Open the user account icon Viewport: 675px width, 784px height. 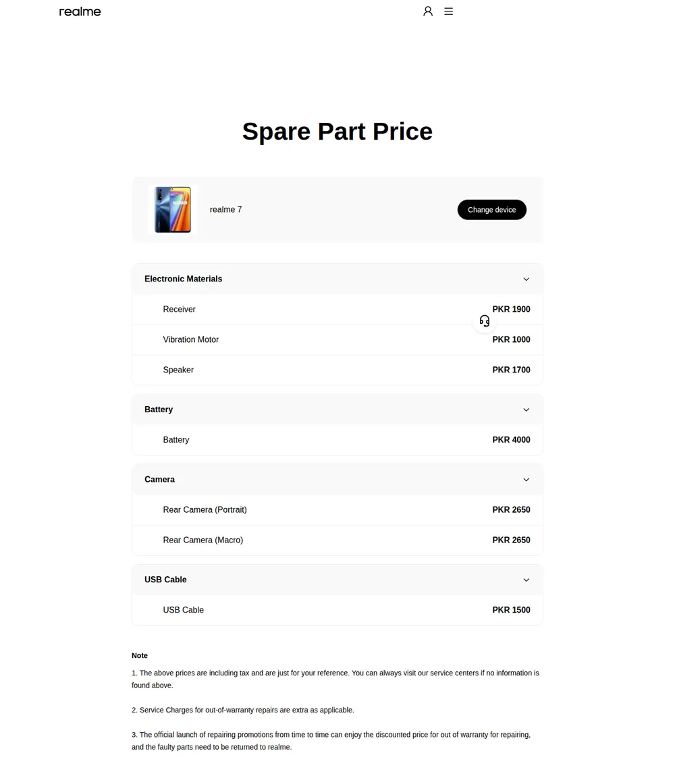tap(428, 11)
